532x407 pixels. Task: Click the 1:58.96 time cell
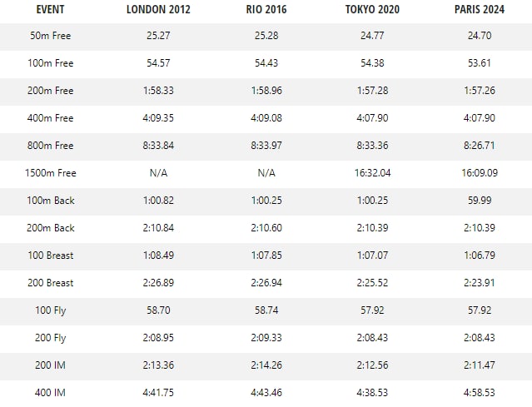tap(266, 91)
